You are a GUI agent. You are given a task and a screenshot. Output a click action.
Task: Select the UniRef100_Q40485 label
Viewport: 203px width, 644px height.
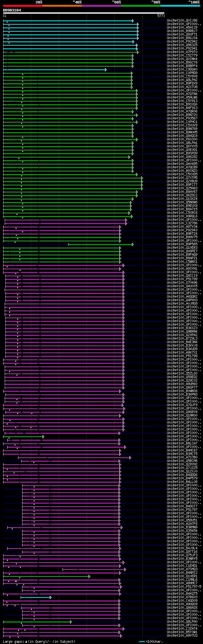click(182, 164)
